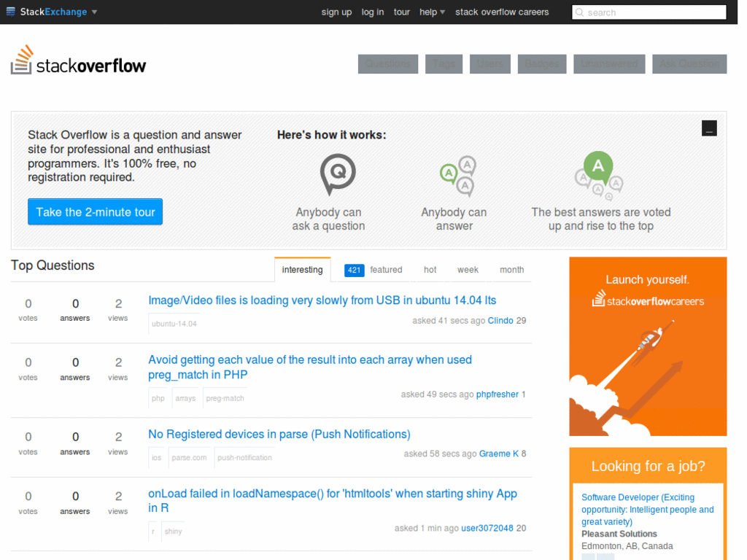Open the ubuntu USB slow loading question
The image size is (747, 560).
[x=322, y=300]
